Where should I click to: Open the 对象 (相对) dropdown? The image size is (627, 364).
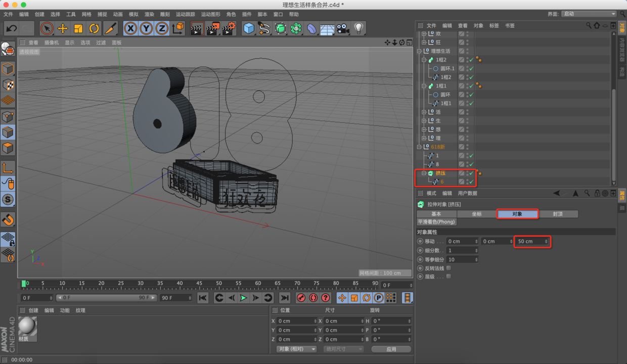click(297, 349)
